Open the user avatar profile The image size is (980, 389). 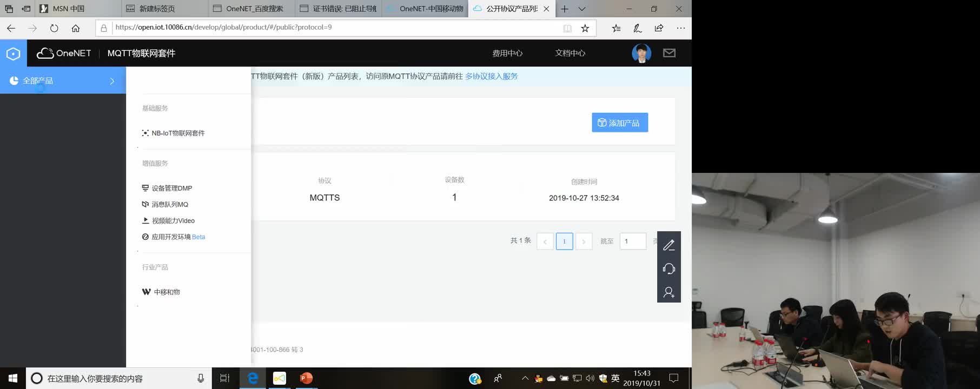click(641, 53)
